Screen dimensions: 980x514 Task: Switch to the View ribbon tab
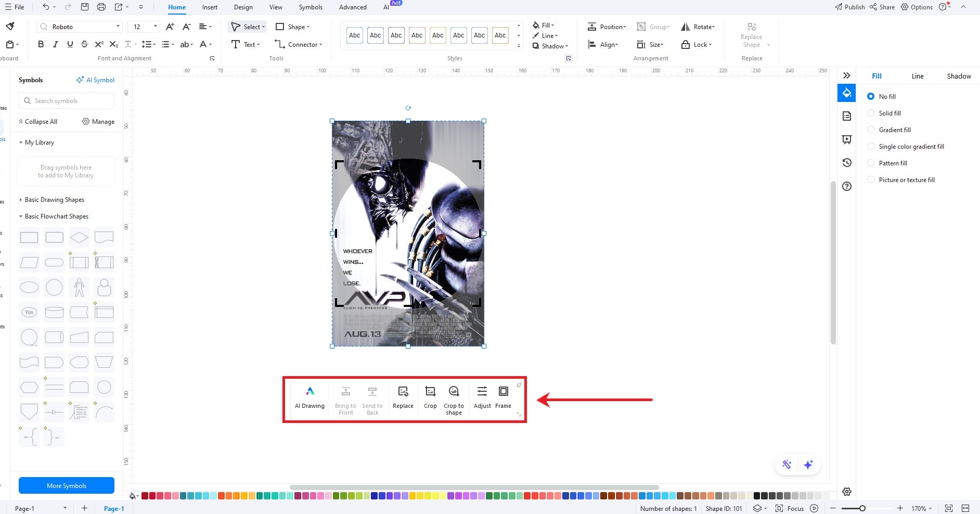276,7
